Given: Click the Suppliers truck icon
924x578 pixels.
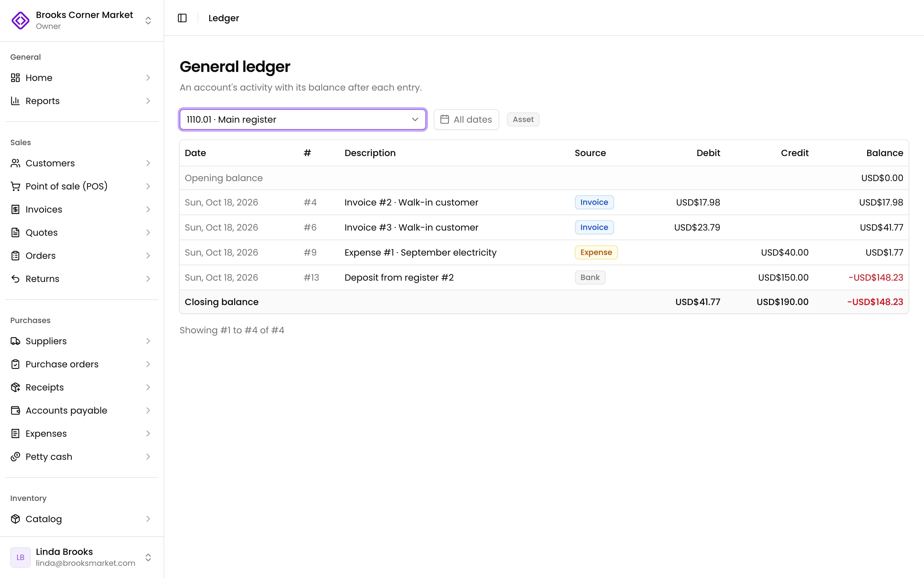Looking at the screenshot, I should pos(15,341).
